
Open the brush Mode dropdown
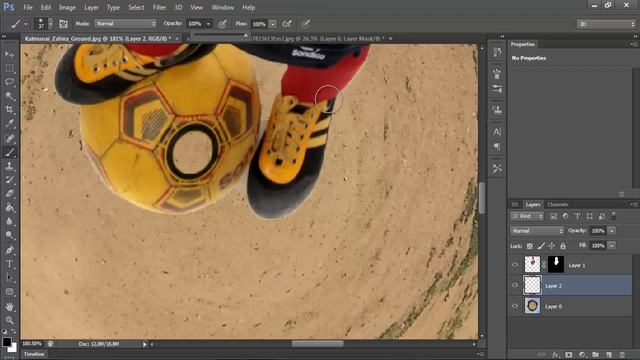[125, 24]
